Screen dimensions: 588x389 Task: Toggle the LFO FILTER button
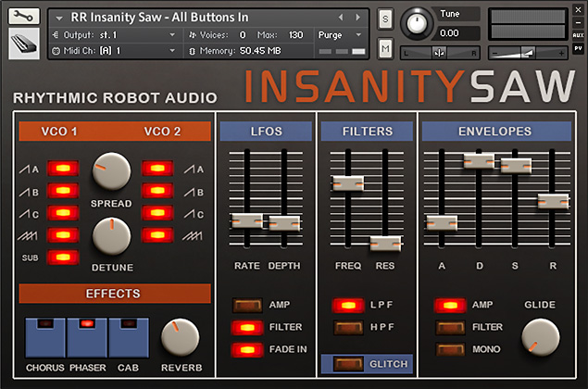click(x=247, y=328)
